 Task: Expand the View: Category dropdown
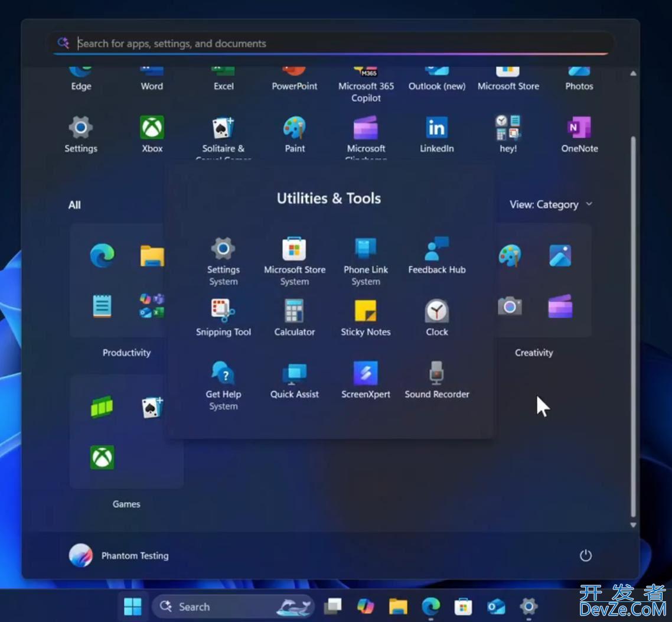[x=551, y=204]
